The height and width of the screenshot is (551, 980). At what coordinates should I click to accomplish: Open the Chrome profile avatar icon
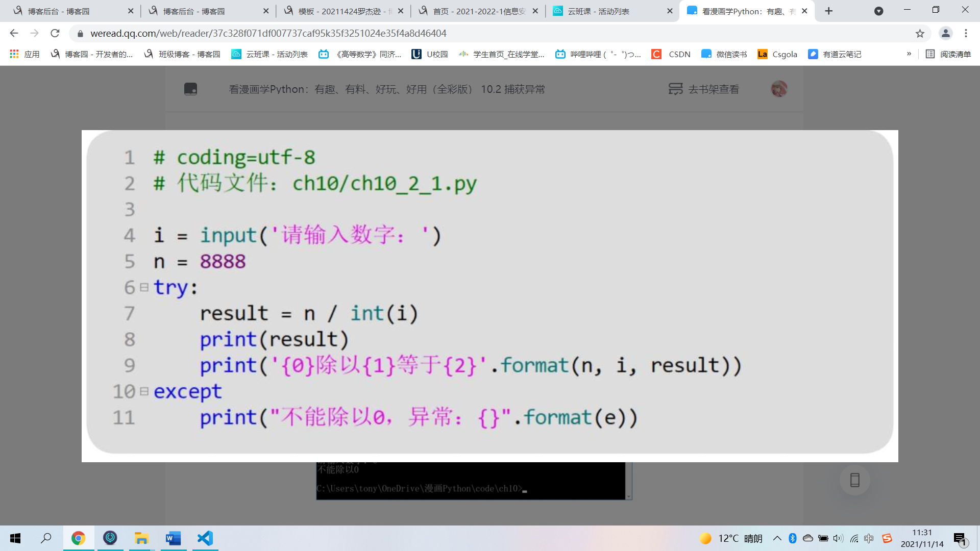coord(945,34)
